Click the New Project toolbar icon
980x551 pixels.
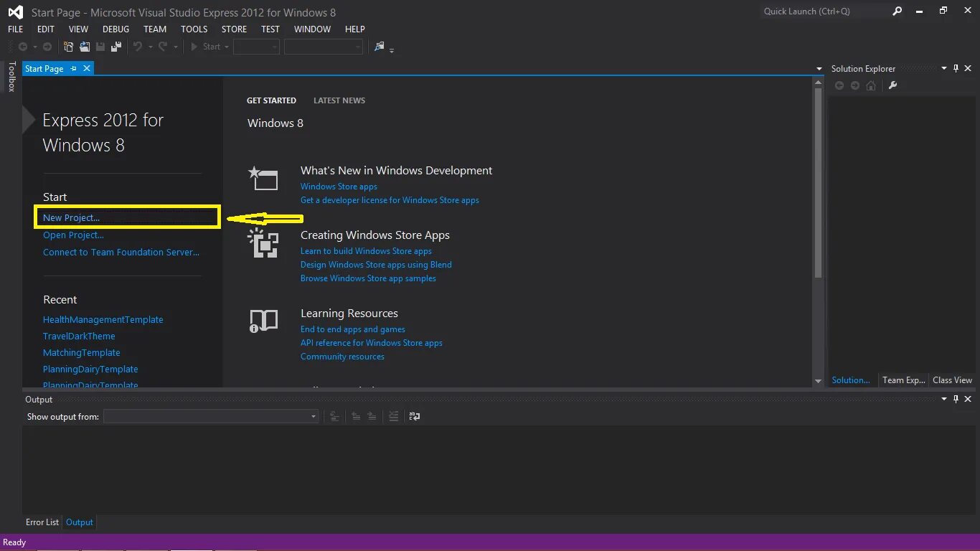[x=69, y=47]
